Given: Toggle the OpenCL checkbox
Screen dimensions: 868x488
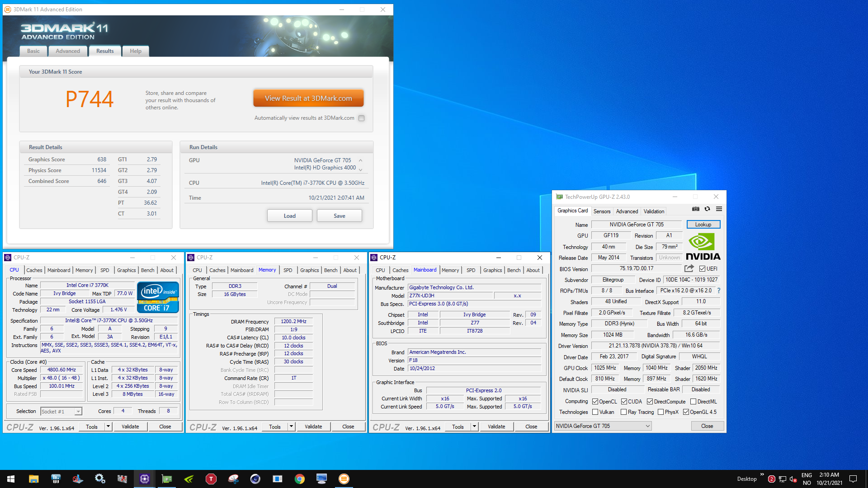Looking at the screenshot, I should [595, 402].
